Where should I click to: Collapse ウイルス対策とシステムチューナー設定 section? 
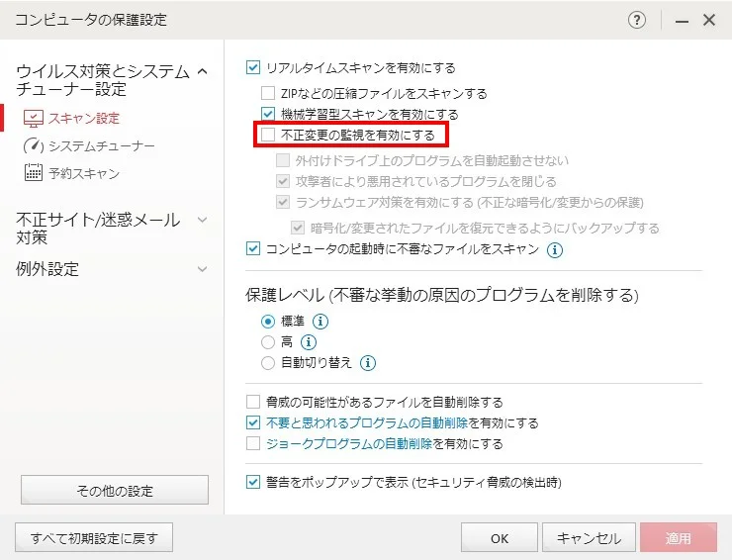pos(202,71)
